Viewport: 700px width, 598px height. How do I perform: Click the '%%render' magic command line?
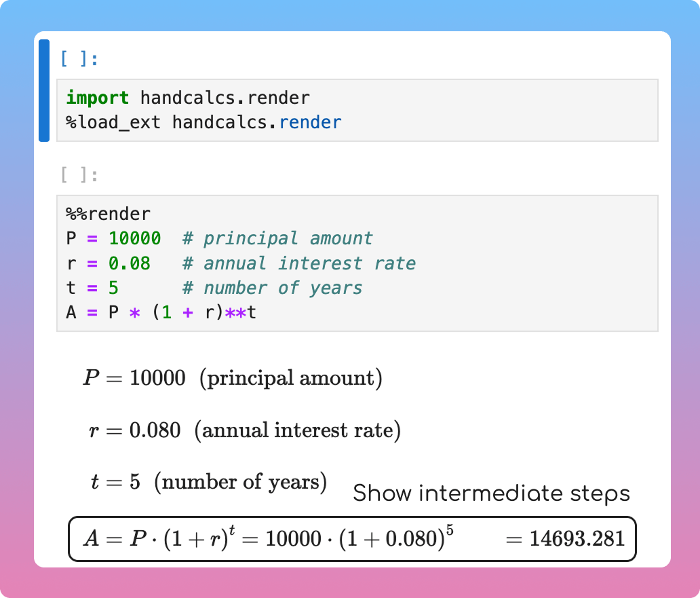pos(108,214)
